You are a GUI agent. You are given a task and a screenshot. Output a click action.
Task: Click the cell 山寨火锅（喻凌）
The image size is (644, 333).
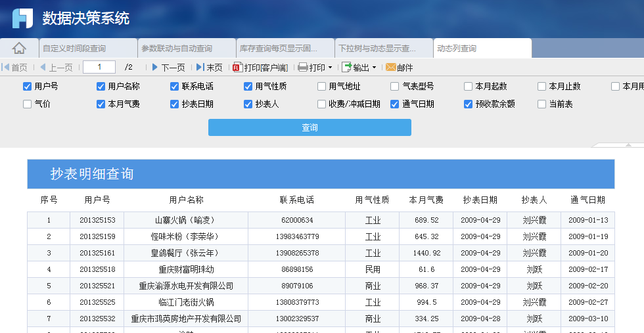pyautogui.click(x=185, y=220)
